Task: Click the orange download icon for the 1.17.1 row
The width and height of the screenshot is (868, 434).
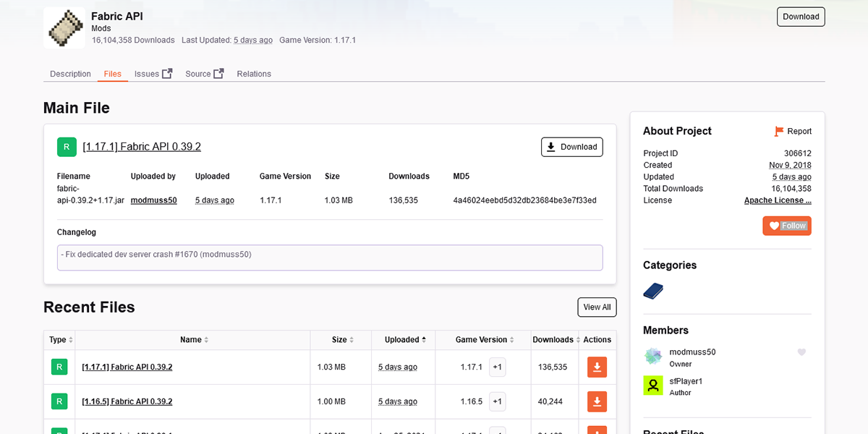Action: [597, 367]
